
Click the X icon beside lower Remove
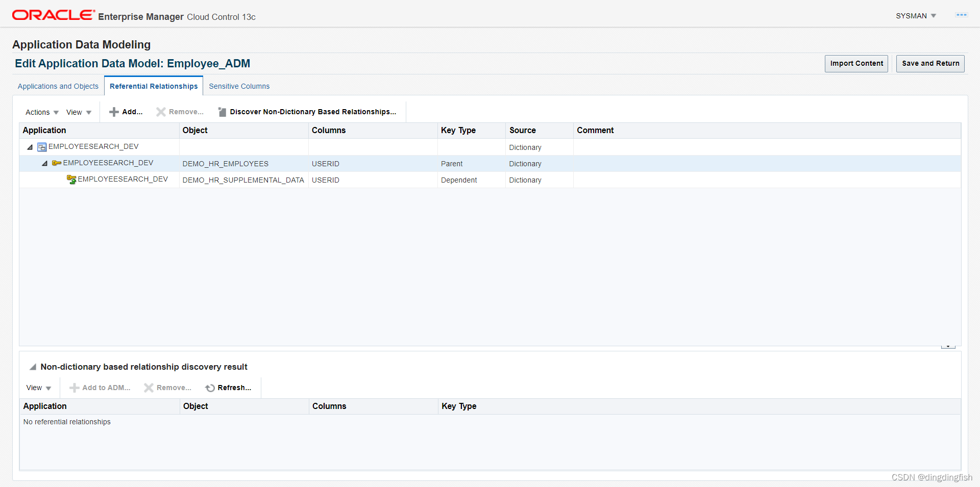click(149, 388)
